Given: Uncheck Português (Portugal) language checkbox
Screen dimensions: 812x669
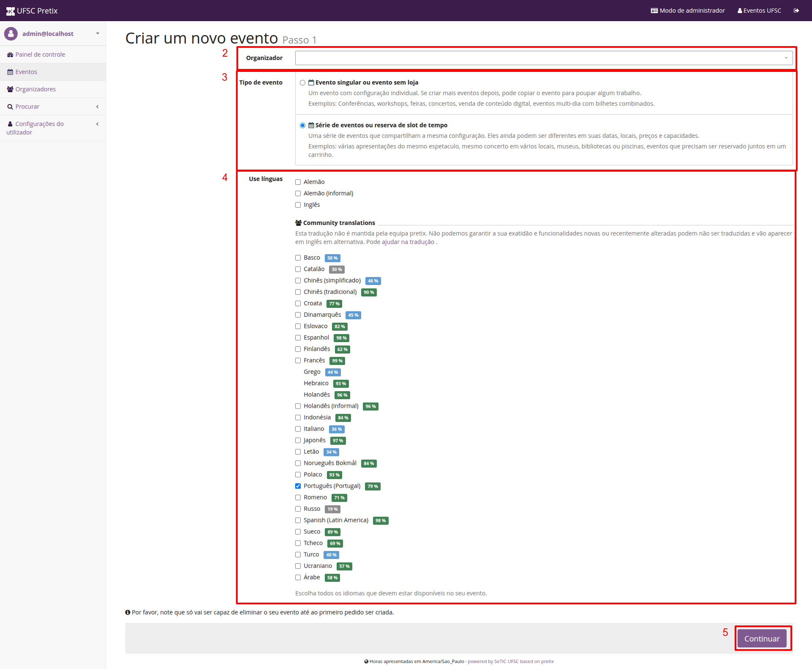Looking at the screenshot, I should 298,486.
